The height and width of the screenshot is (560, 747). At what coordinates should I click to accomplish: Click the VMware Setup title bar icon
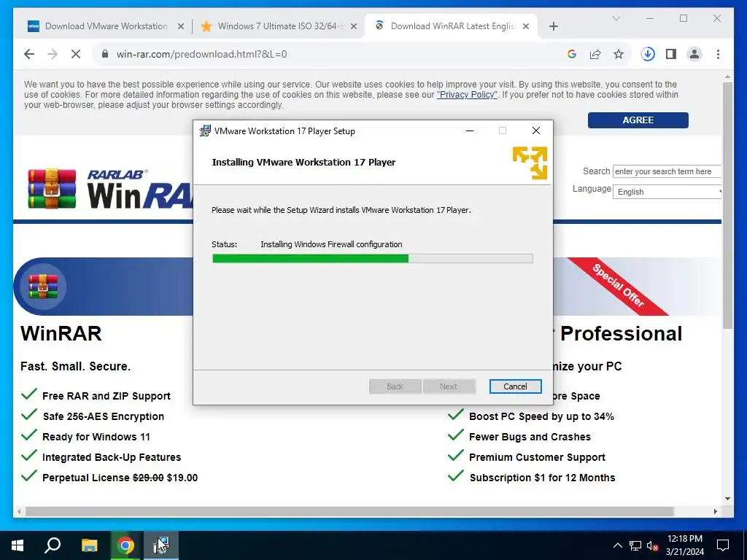click(205, 131)
